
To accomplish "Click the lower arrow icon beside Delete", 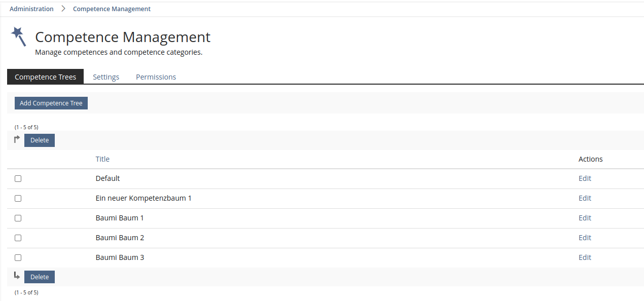I will 17,276.
